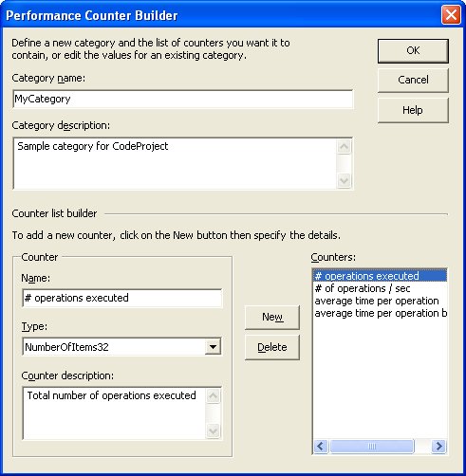The height and width of the screenshot is (476, 466).
Task: Close the Performance Counter Builder dialog
Action: [451, 15]
